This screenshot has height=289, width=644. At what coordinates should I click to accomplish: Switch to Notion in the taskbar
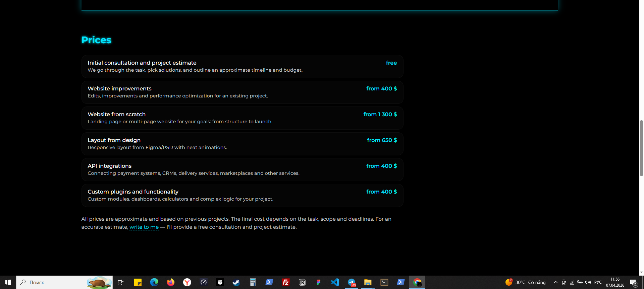[302, 282]
